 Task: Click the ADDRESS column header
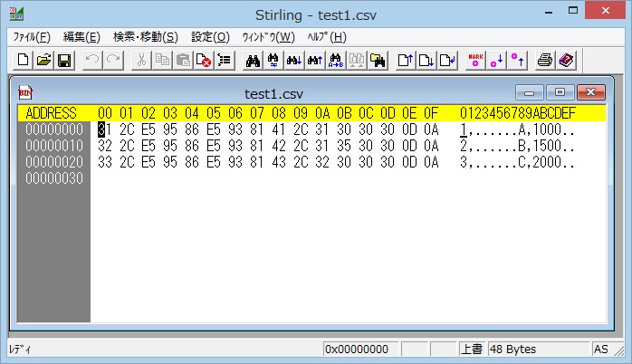[52, 113]
